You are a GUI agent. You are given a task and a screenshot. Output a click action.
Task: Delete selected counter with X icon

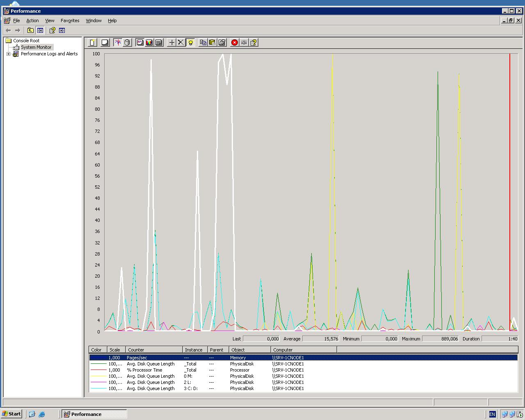180,42
